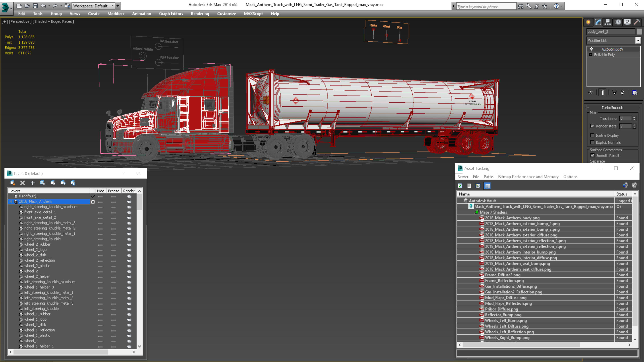This screenshot has height=362, width=644.
Task: Uncheck the Render Iters checkbox
Action: (592, 126)
